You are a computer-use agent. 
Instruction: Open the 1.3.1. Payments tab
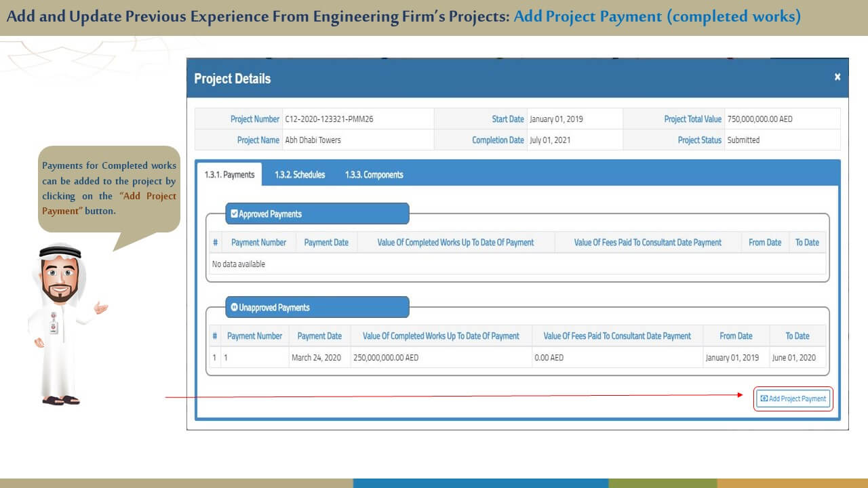click(x=229, y=175)
